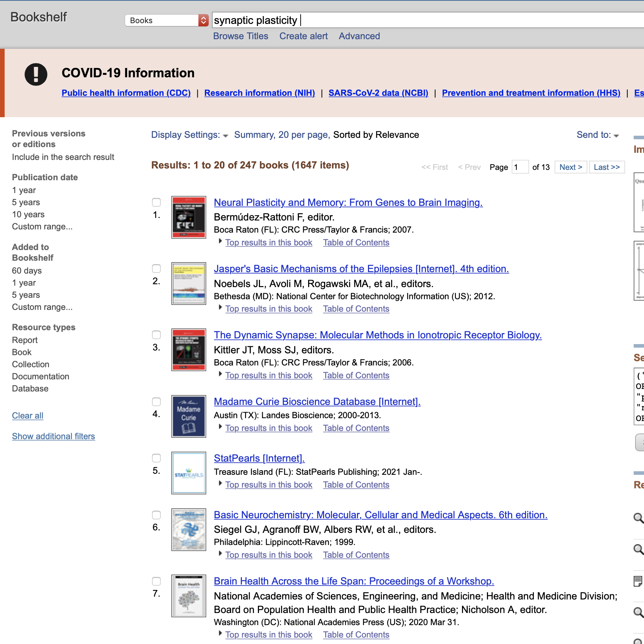644x644 pixels.
Task: Check the box for result 7 Brain Health
Action: tap(156, 581)
